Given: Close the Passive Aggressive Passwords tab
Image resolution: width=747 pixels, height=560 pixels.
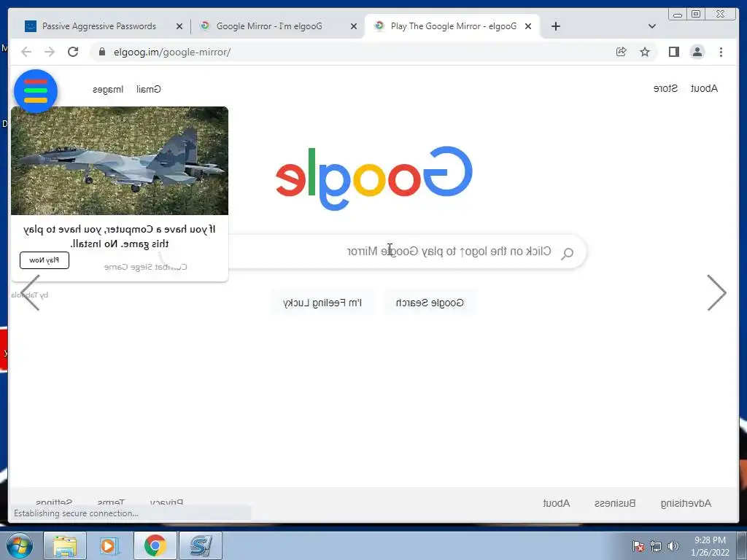Looking at the screenshot, I should (x=179, y=26).
